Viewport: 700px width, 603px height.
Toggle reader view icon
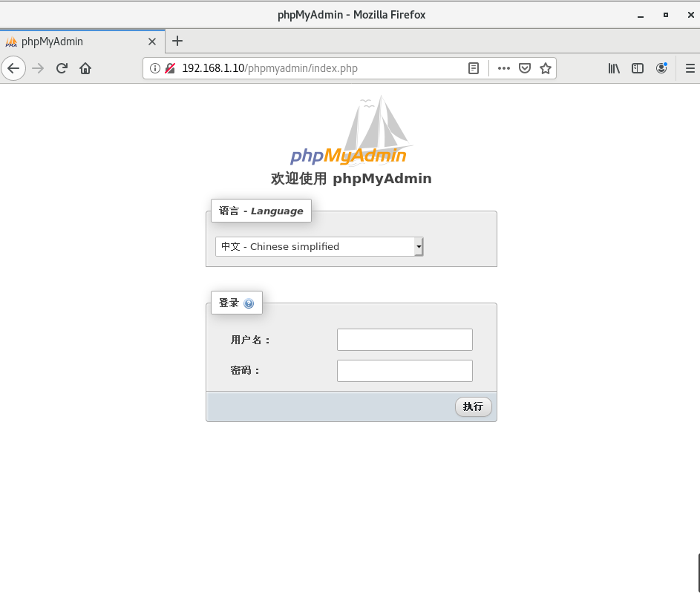pos(474,68)
